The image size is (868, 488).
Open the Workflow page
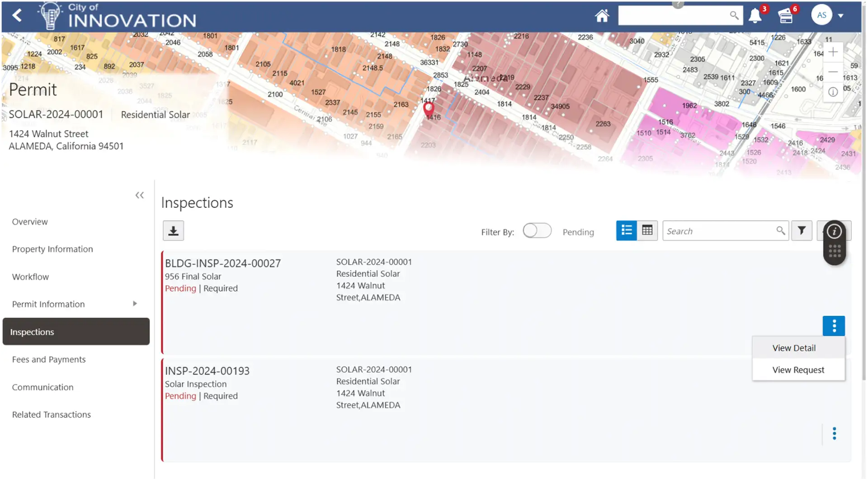click(x=30, y=277)
